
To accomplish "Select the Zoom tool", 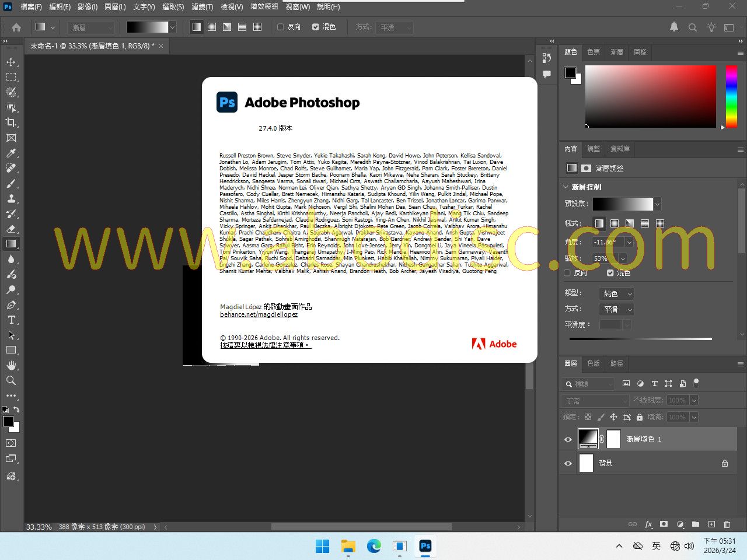I will pyautogui.click(x=11, y=380).
